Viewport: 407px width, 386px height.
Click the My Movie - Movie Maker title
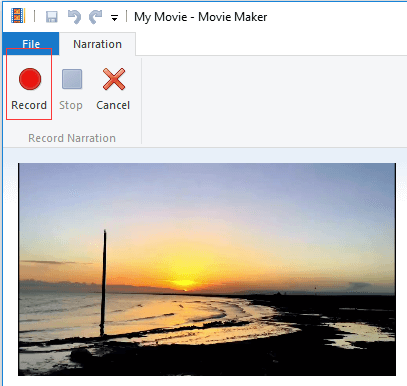200,17
